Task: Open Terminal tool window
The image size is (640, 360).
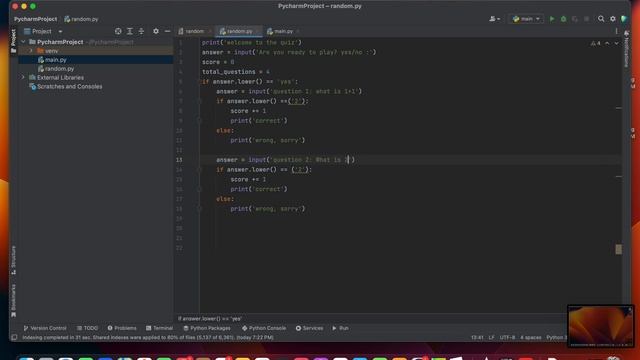Action: [160, 328]
